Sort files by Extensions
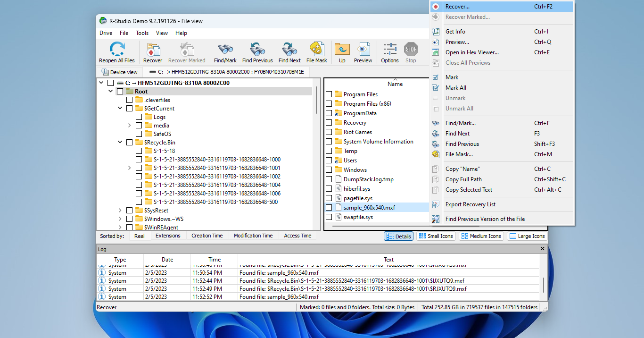The image size is (644, 338). click(168, 236)
